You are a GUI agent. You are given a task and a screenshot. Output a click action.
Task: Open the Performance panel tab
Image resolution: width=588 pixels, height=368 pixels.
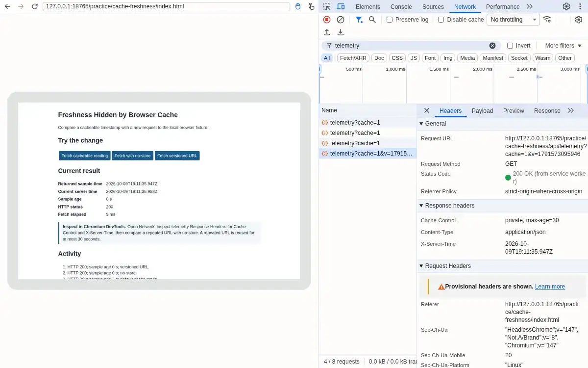[503, 6]
